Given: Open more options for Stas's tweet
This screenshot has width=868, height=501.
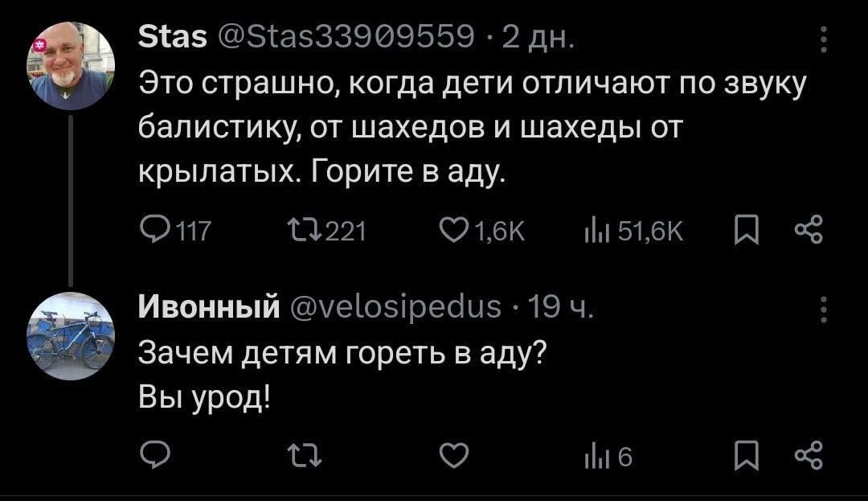Looking at the screenshot, I should click(823, 42).
